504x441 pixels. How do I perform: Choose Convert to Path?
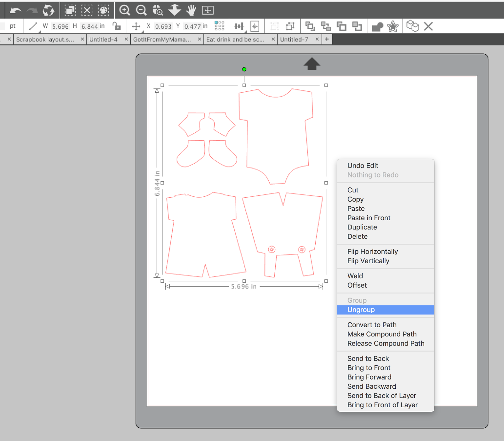click(386, 325)
